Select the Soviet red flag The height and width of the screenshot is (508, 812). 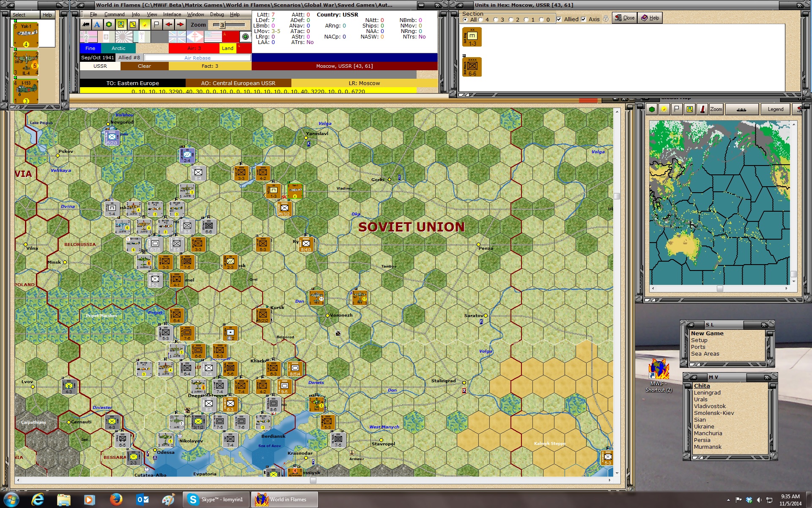230,37
